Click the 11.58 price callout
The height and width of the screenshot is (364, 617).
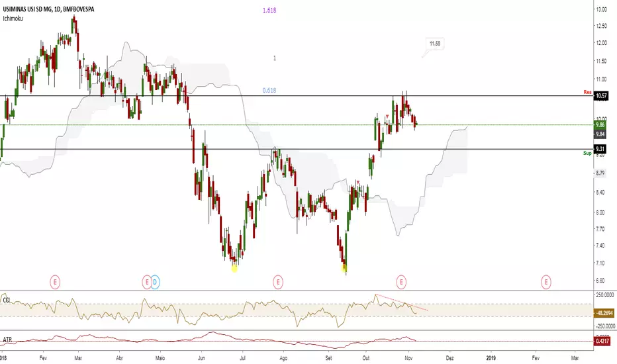click(435, 44)
